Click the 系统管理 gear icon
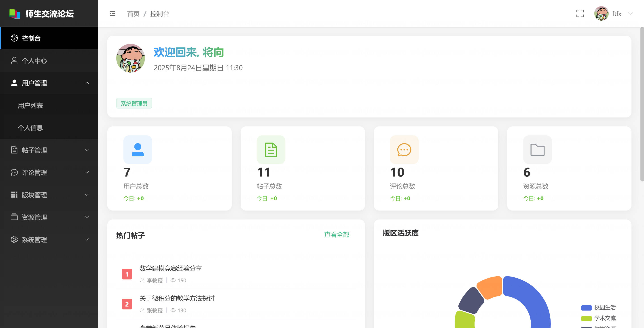644x328 pixels. coord(14,239)
